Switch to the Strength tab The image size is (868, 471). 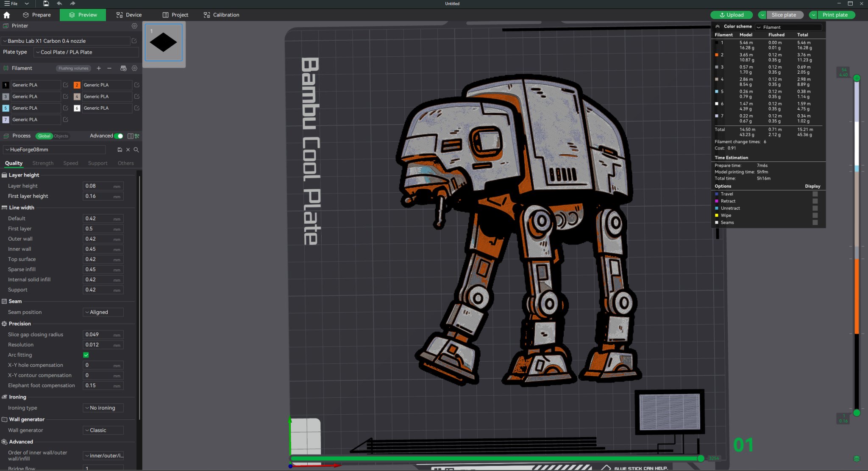[43, 163]
